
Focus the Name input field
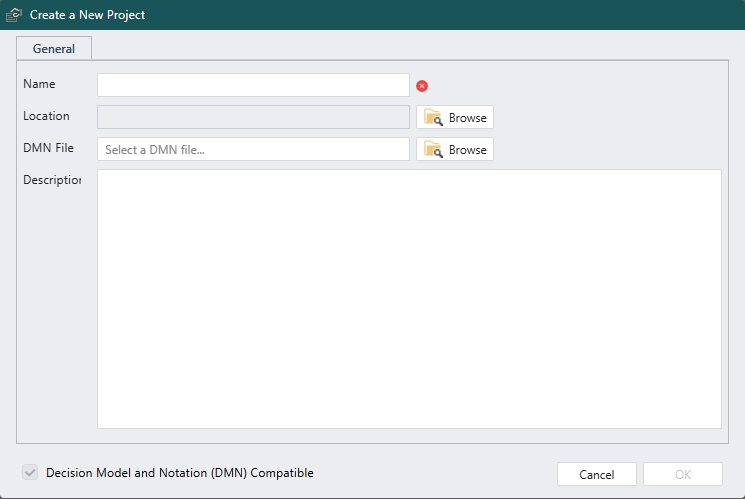click(x=253, y=85)
